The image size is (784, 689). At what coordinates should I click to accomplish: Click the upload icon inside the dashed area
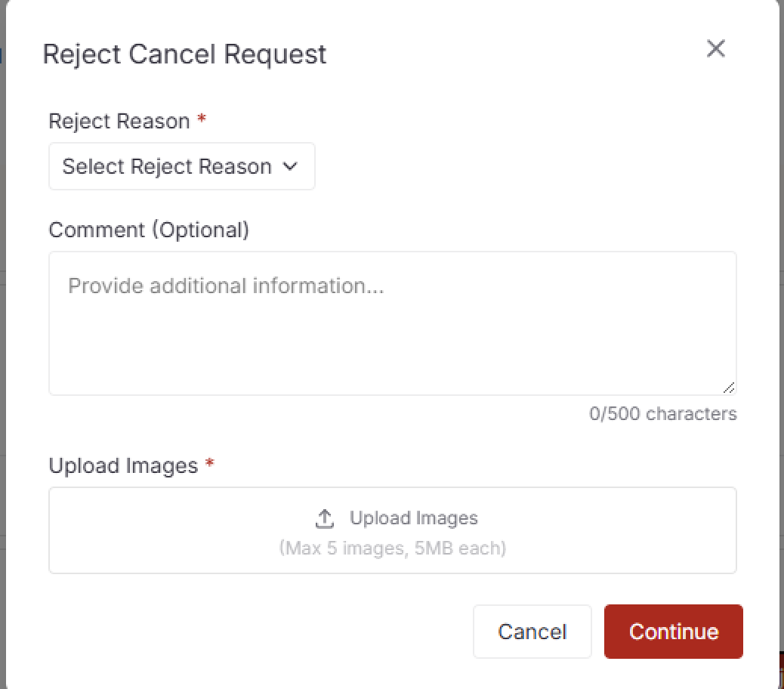[x=325, y=518]
